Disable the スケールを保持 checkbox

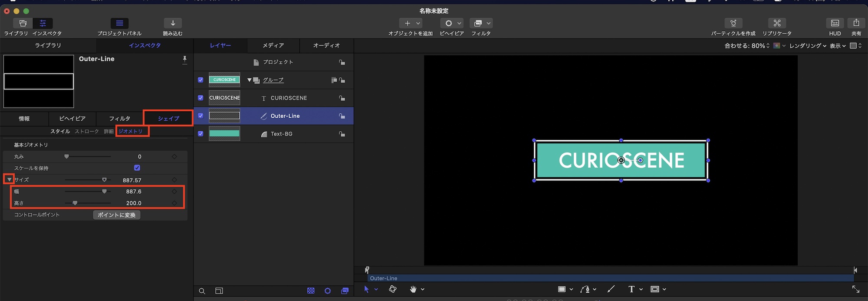[x=137, y=168]
